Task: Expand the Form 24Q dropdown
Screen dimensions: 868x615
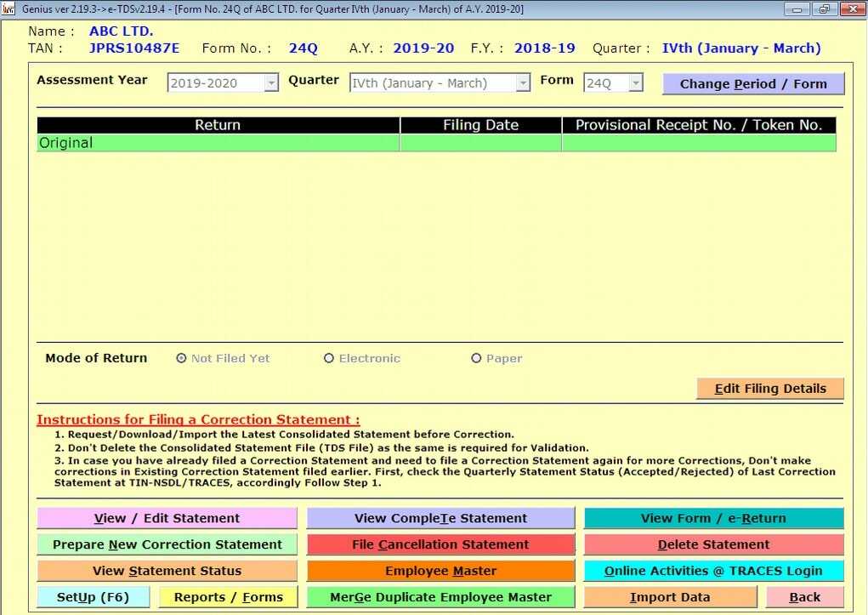Action: 634,83
